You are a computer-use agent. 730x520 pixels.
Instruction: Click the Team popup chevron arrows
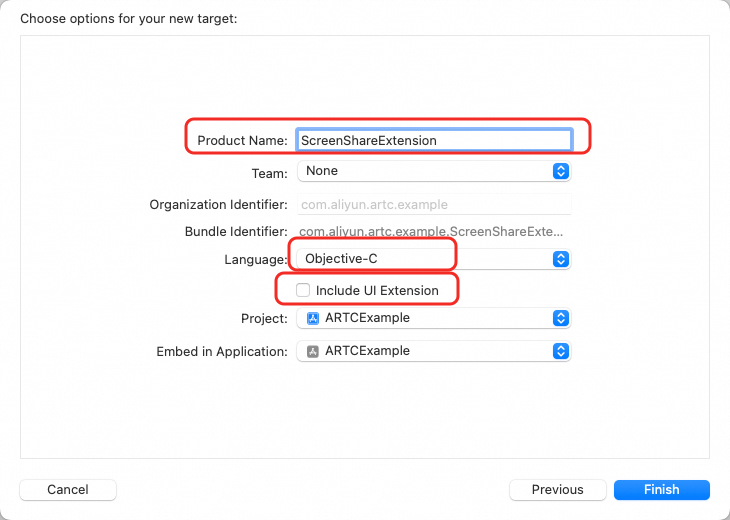[561, 171]
